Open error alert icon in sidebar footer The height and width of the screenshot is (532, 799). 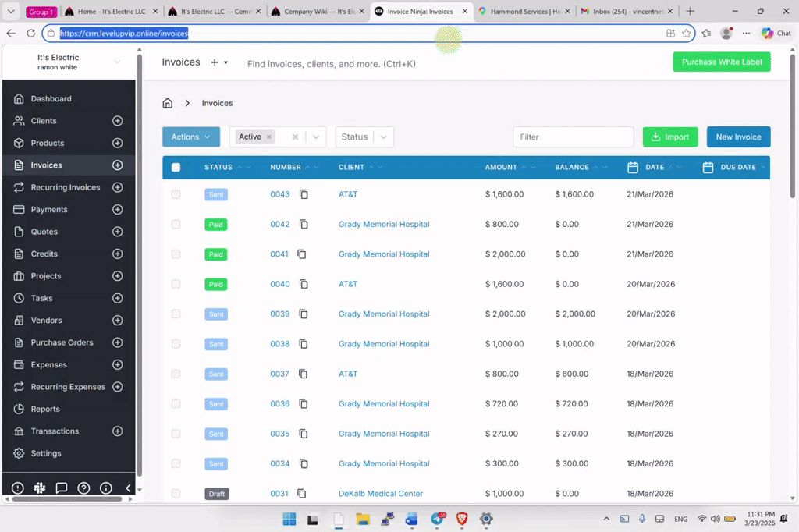17,488
